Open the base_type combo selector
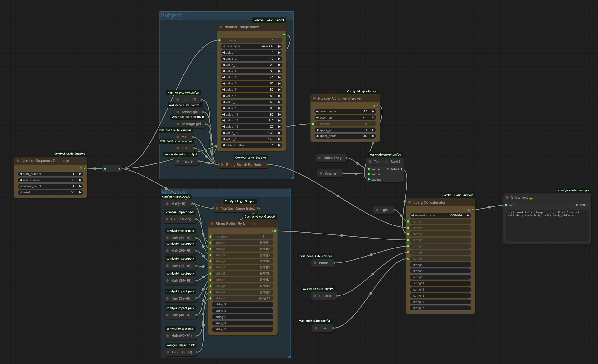Viewport: 598px width, 364px height. (x=251, y=46)
